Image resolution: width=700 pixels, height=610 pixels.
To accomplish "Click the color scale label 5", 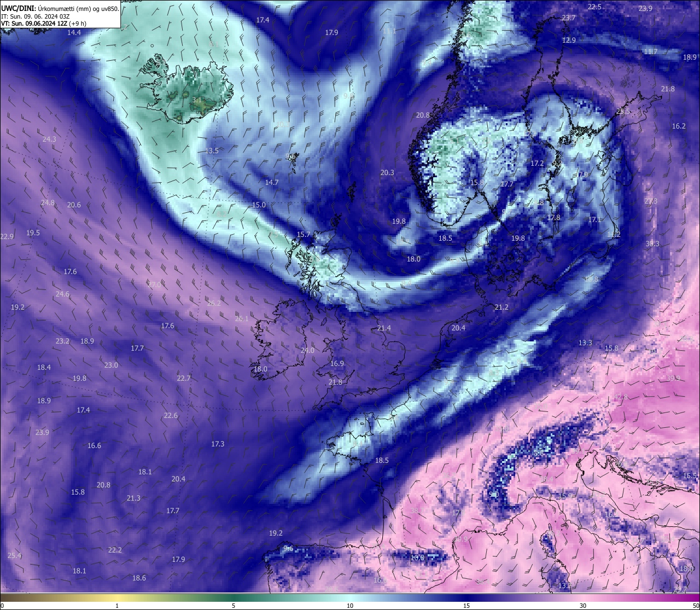I will pos(234,606).
